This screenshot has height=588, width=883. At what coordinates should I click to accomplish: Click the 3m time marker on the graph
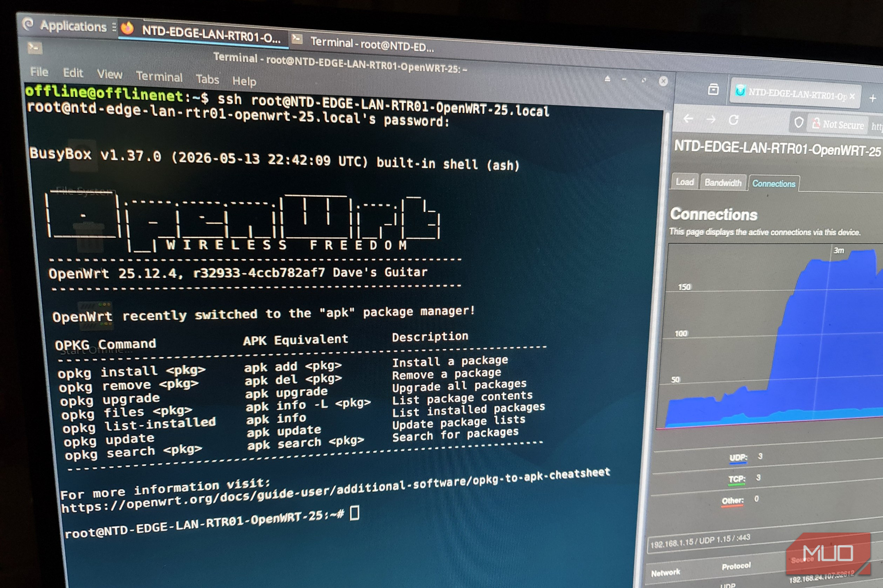click(x=839, y=250)
